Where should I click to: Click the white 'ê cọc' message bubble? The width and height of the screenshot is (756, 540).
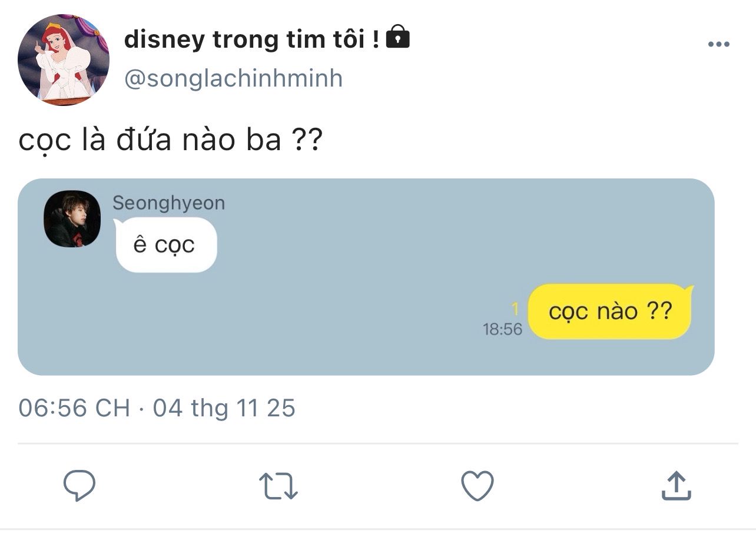click(x=166, y=245)
